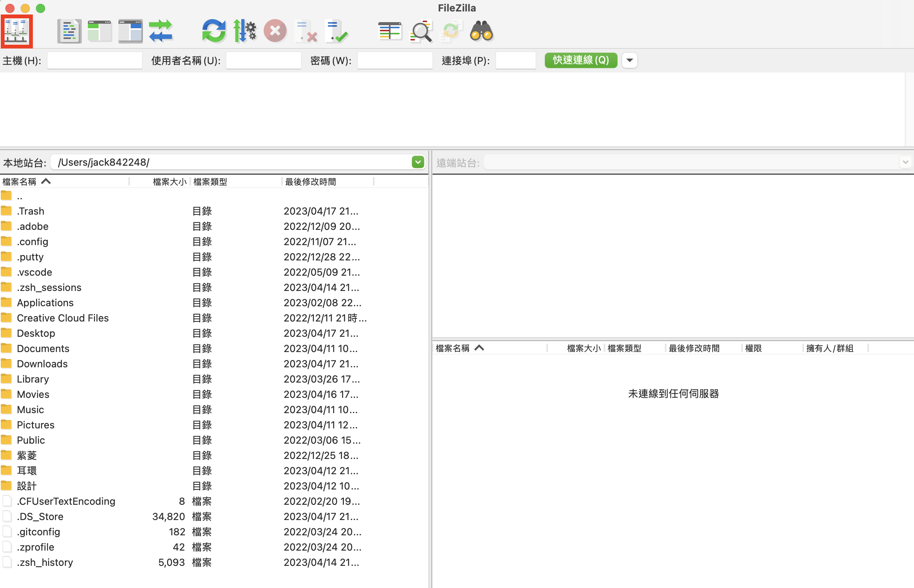This screenshot has width=914, height=588.
Task: Expand local site path dropdown
Action: pos(418,162)
